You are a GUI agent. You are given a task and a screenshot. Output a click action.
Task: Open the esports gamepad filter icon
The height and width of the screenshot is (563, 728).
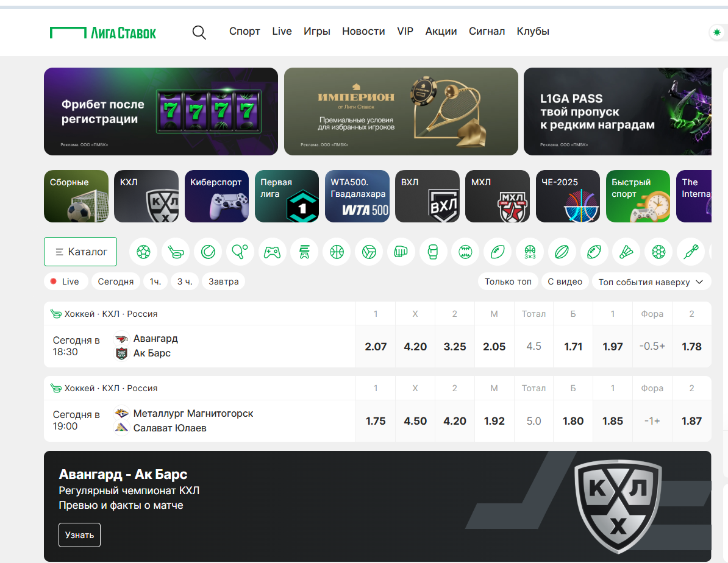coord(272,252)
